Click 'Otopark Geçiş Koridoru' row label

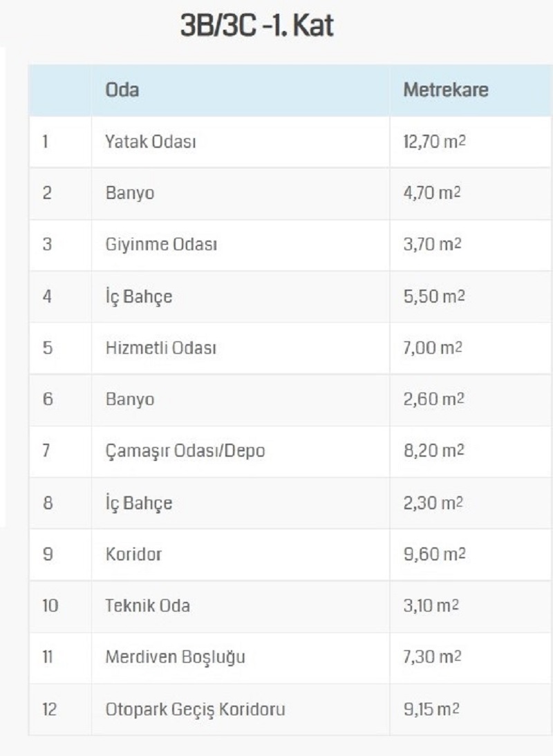tap(195, 709)
